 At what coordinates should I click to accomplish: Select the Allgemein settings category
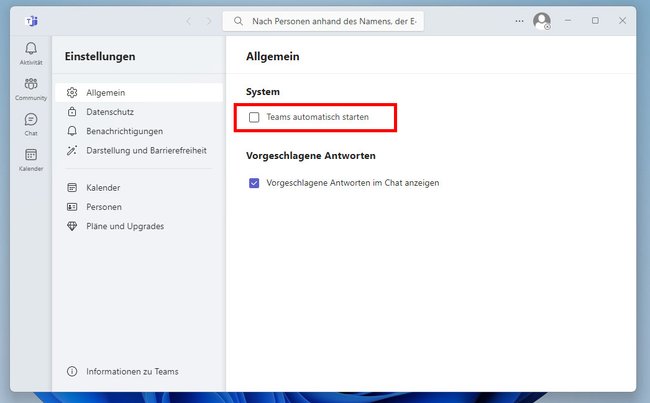point(139,92)
